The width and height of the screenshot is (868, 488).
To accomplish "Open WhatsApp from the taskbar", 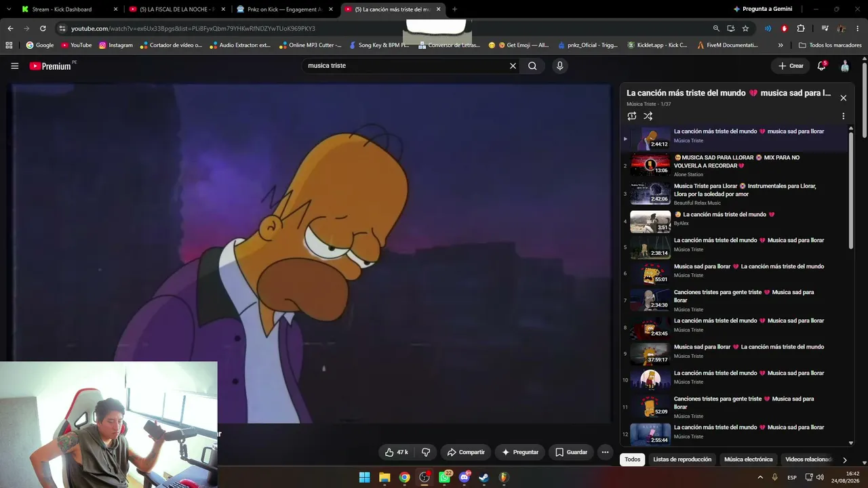I will (444, 477).
